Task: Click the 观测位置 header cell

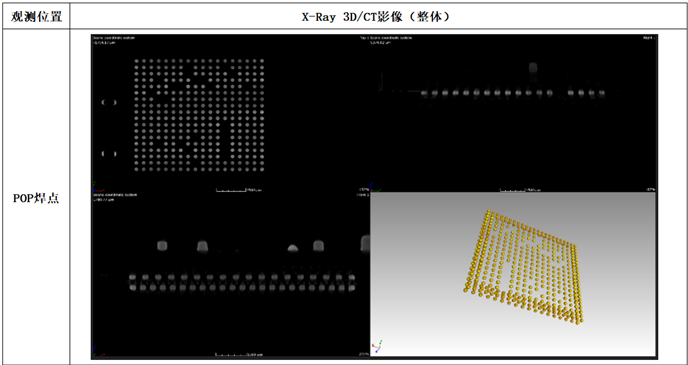Action: tap(36, 17)
